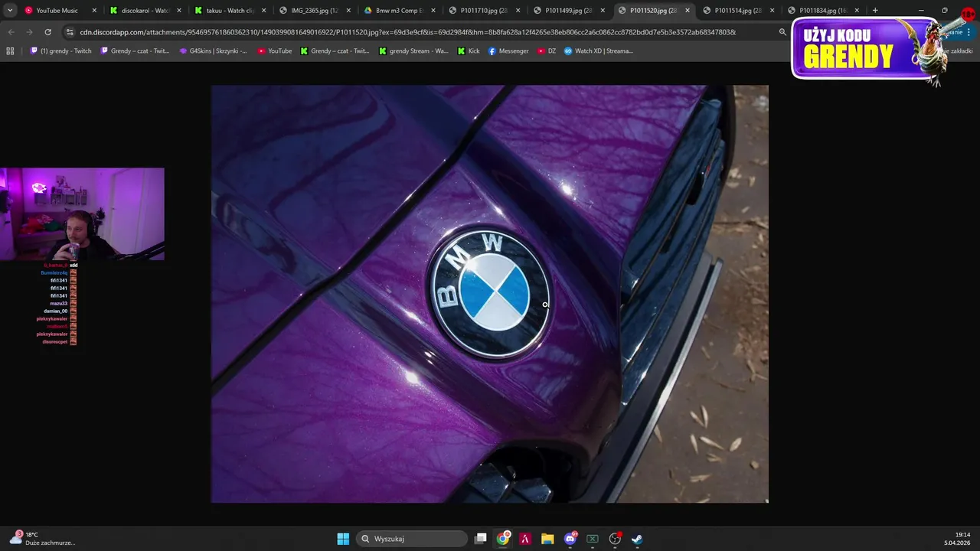
Task: Click the streamer webcam overlay
Action: click(x=82, y=214)
